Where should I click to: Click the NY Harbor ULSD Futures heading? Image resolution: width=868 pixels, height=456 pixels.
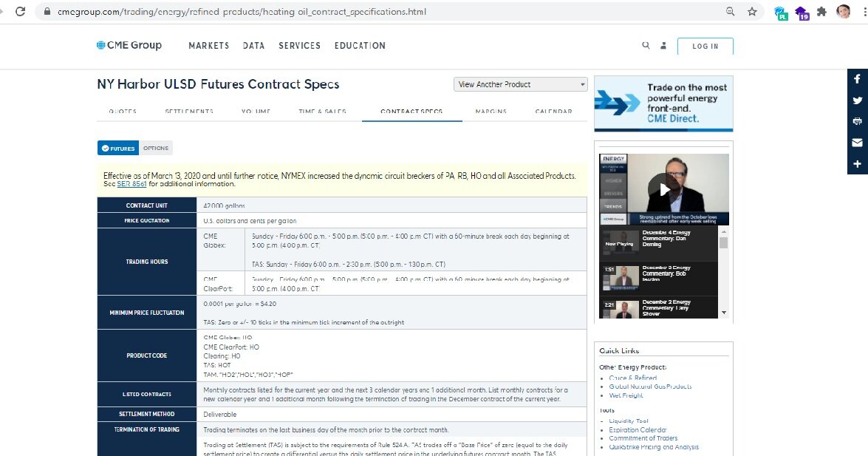point(218,84)
